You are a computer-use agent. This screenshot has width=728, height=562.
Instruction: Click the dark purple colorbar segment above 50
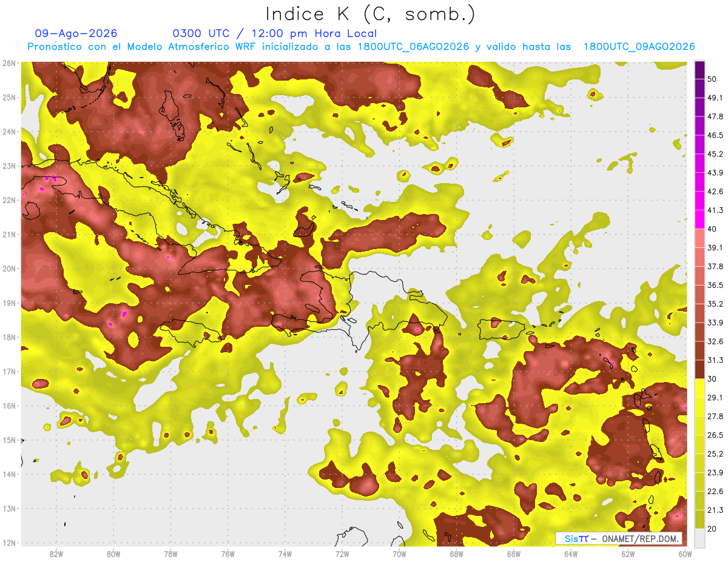699,70
